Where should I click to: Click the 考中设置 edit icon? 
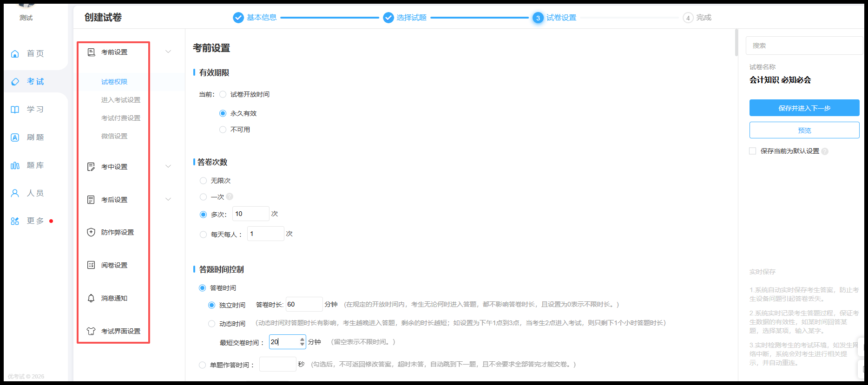(91, 167)
